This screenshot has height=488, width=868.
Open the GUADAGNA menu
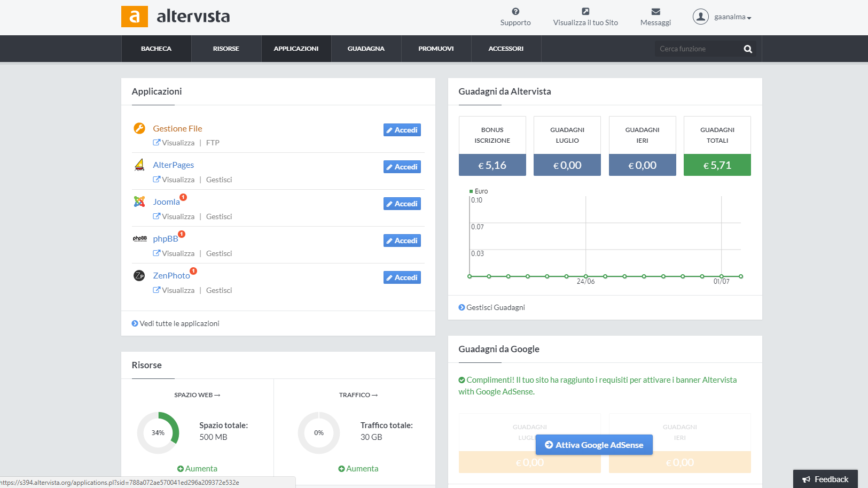(x=366, y=49)
